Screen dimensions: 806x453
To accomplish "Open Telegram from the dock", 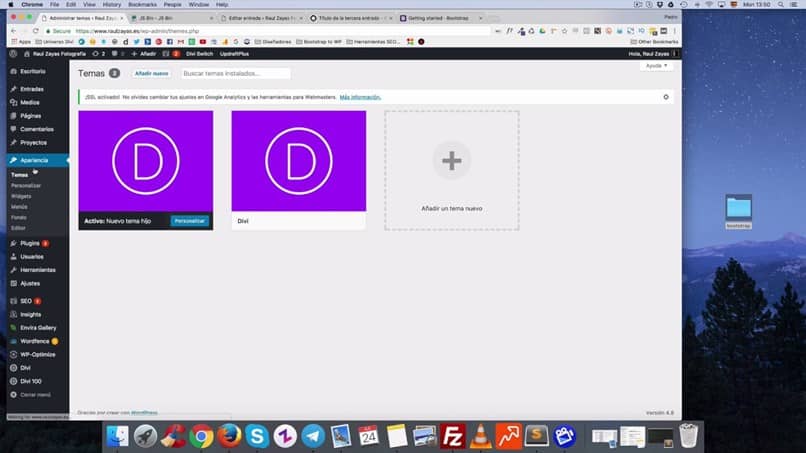I will click(313, 436).
